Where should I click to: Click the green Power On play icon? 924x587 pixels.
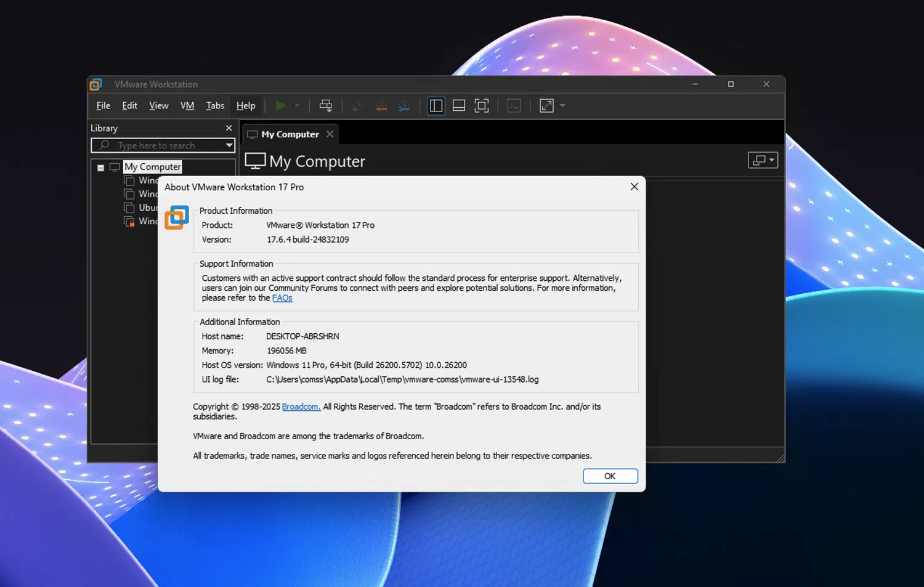pyautogui.click(x=280, y=106)
